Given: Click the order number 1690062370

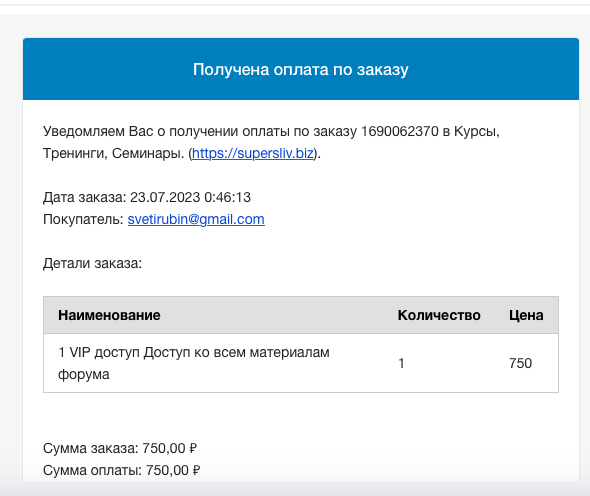Looking at the screenshot, I should [x=400, y=131].
